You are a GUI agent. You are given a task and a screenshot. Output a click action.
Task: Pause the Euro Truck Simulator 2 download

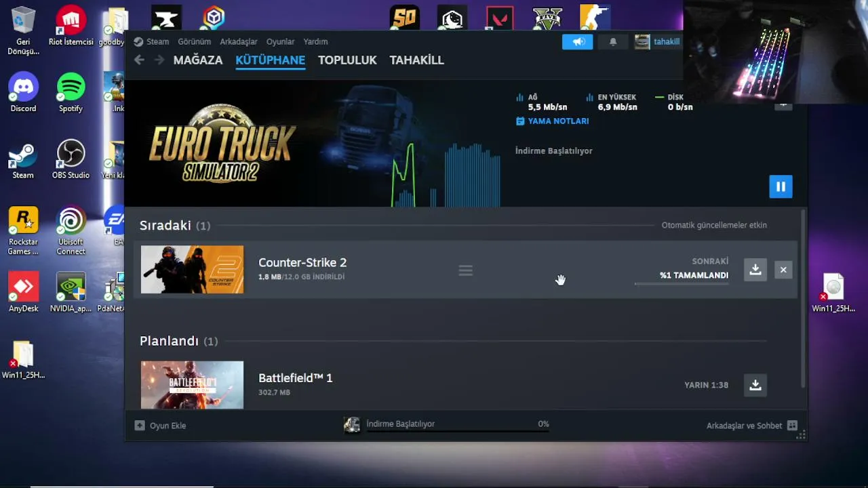[781, 186]
